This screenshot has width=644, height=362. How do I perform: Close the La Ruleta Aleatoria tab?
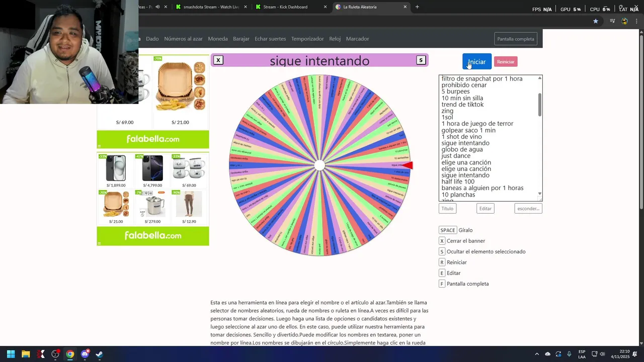[405, 7]
